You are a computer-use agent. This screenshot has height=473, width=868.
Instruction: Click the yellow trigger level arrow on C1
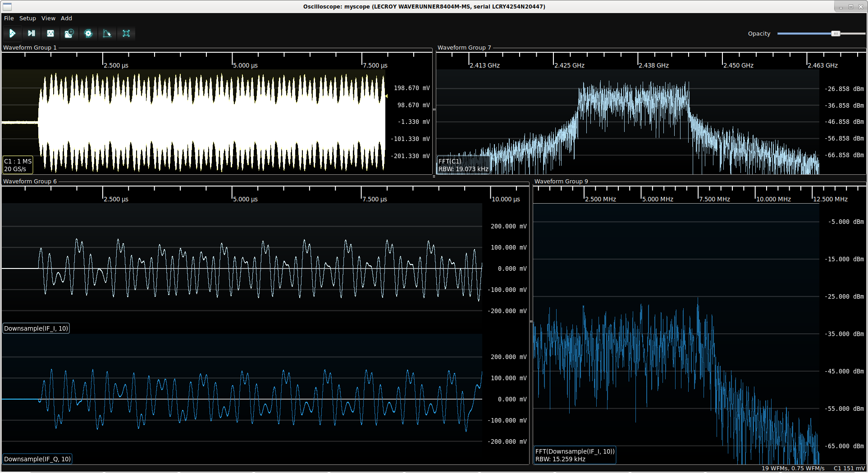click(386, 96)
